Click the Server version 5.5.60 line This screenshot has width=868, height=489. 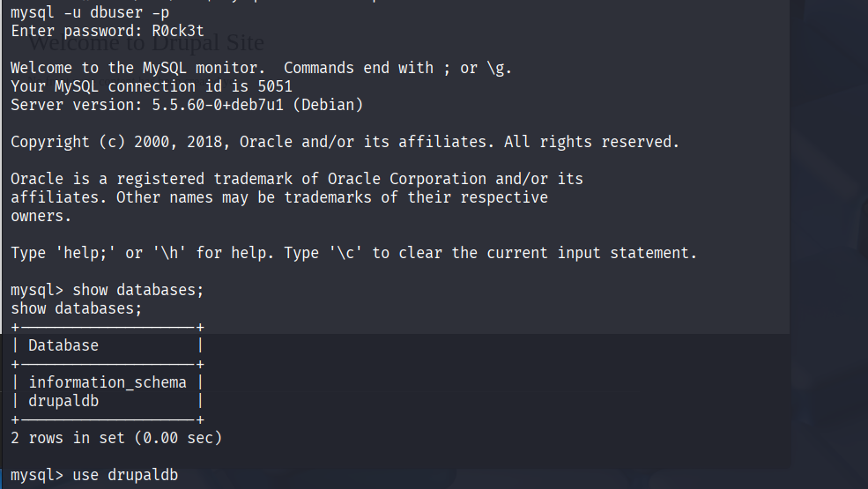tap(187, 105)
